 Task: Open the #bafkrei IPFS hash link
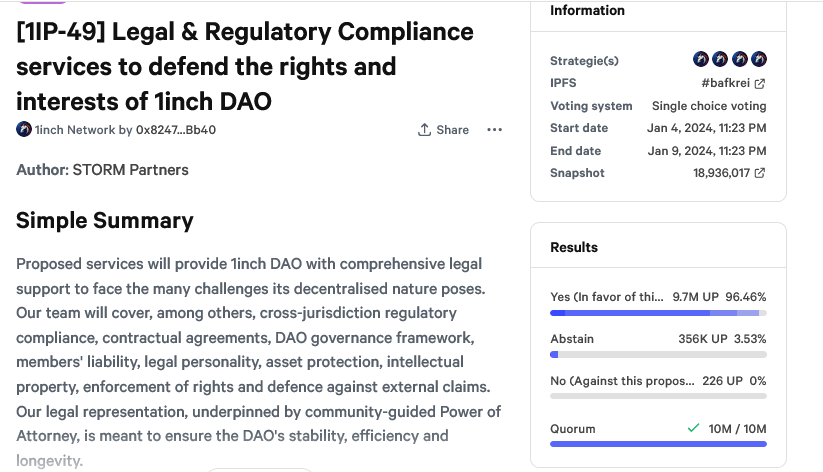[x=724, y=83]
